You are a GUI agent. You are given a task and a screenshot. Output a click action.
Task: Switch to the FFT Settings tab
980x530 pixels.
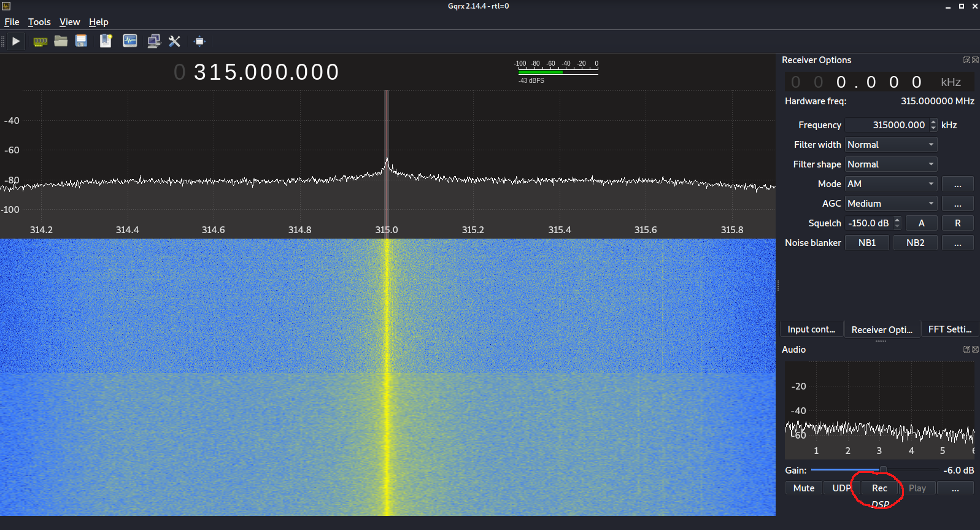point(950,329)
